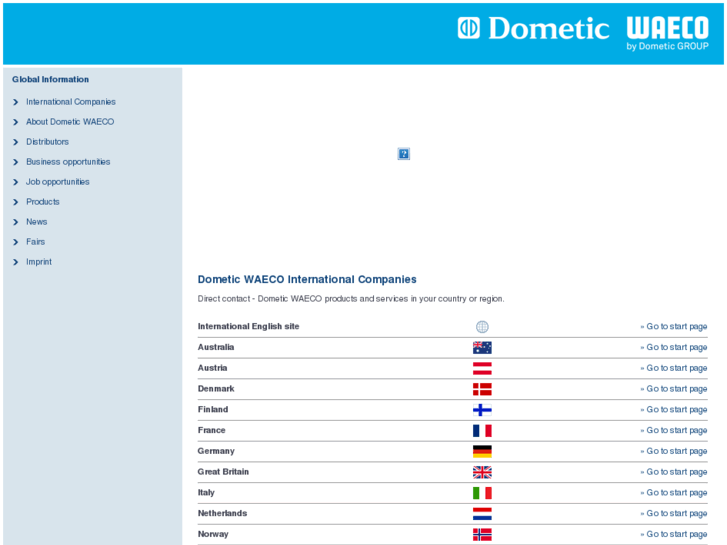The height and width of the screenshot is (545, 727).
Task: Click the WAECO by Dometic Group logo
Action: (x=668, y=33)
